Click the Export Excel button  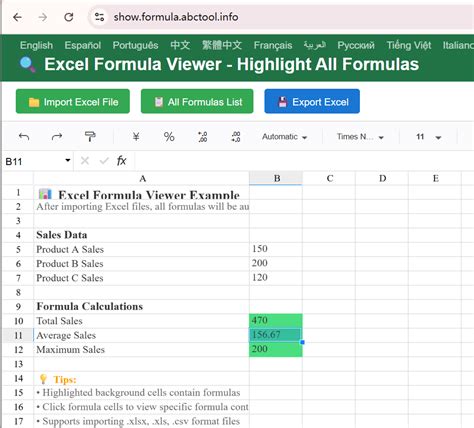point(312,101)
